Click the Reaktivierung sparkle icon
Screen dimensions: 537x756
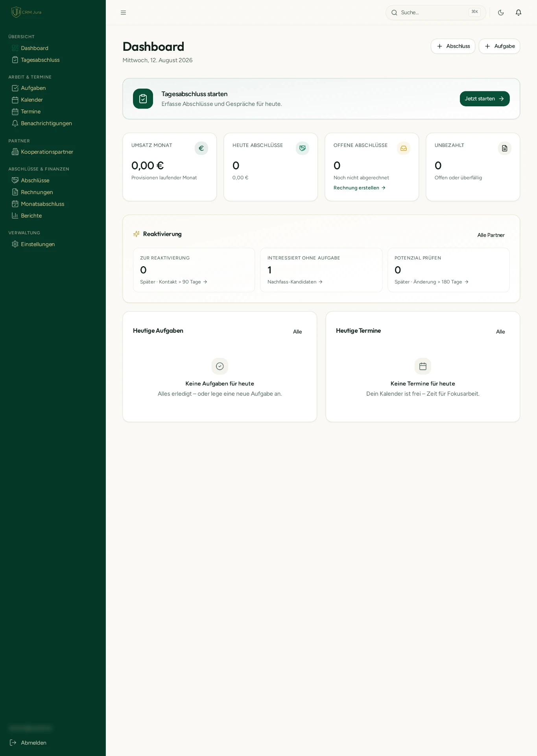137,234
